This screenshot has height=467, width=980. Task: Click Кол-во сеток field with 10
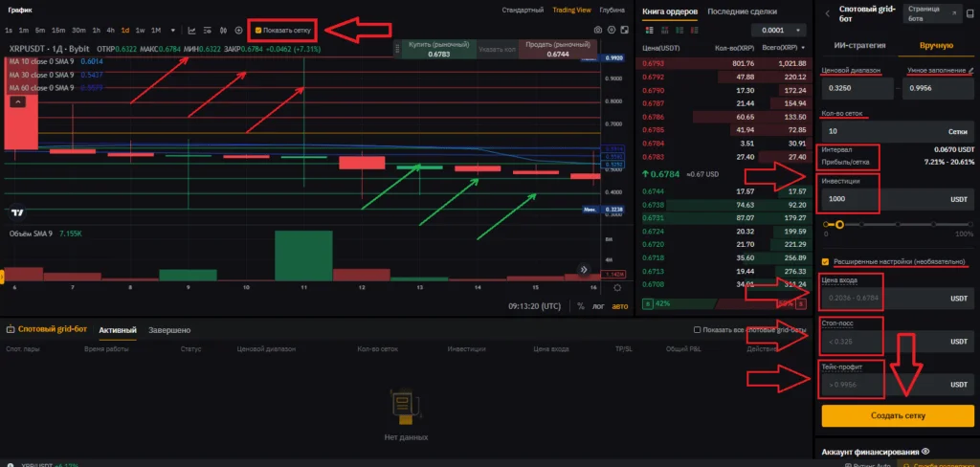point(898,132)
